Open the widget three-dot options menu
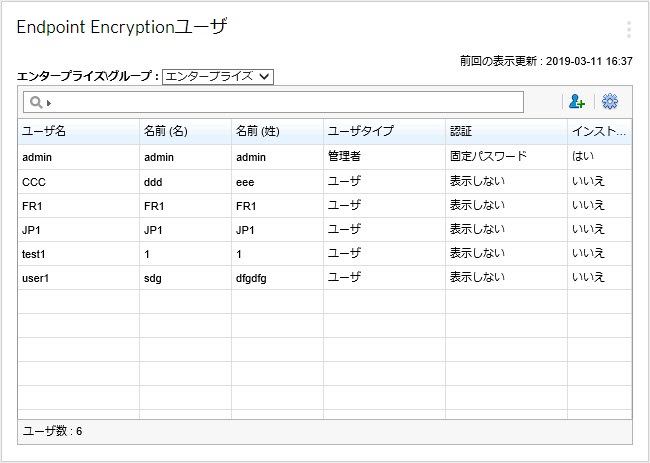The width and height of the screenshot is (650, 463). [x=628, y=29]
